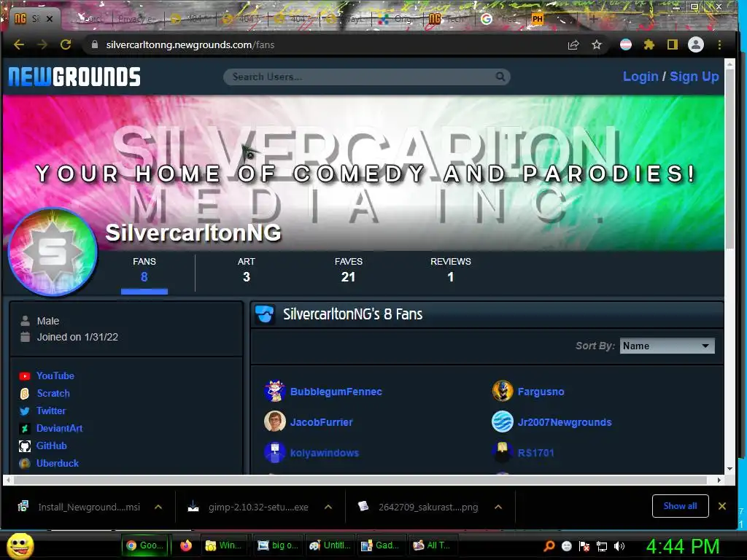Screen dimensions: 747x560
Task: Open the YouTube profile link
Action: pos(55,376)
